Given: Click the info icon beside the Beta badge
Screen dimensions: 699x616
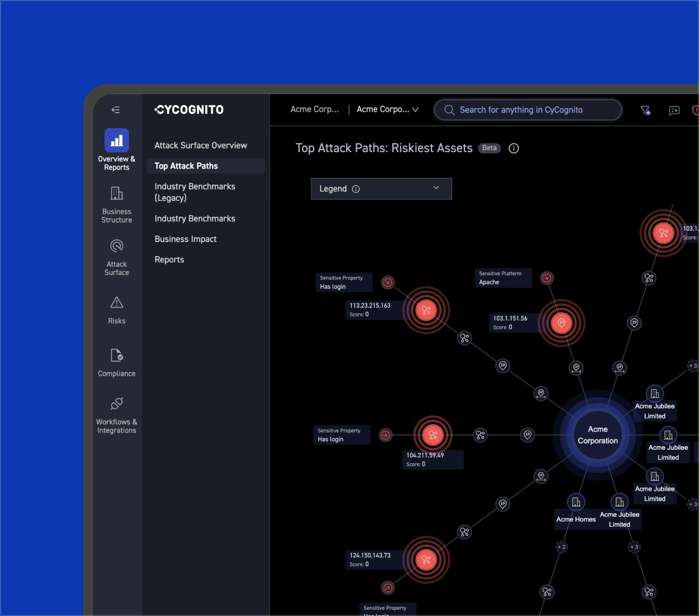Looking at the screenshot, I should [x=514, y=148].
